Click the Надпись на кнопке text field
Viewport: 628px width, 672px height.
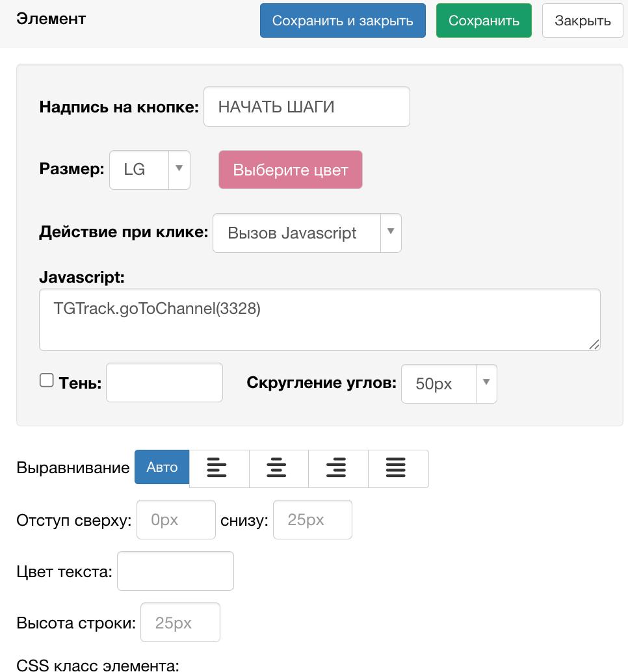point(306,106)
